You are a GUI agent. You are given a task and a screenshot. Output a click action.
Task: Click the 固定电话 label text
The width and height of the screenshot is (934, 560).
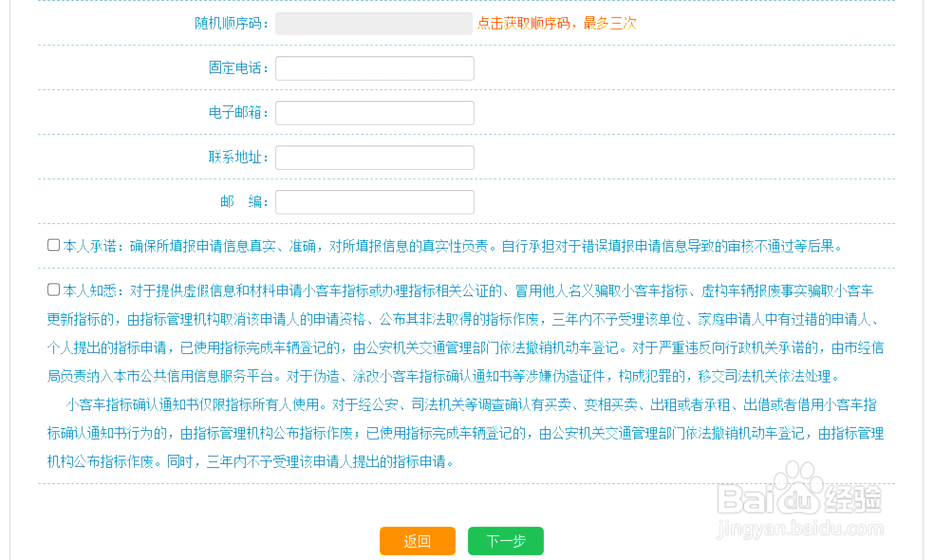pos(238,68)
